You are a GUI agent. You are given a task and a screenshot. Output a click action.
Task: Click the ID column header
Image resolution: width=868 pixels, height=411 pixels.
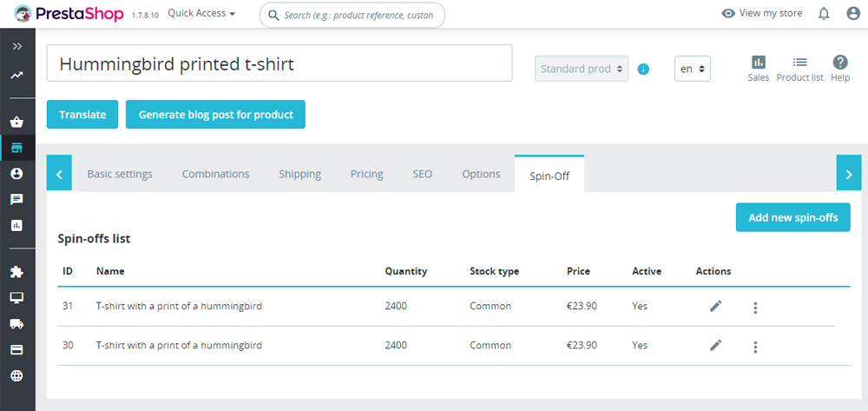click(68, 271)
